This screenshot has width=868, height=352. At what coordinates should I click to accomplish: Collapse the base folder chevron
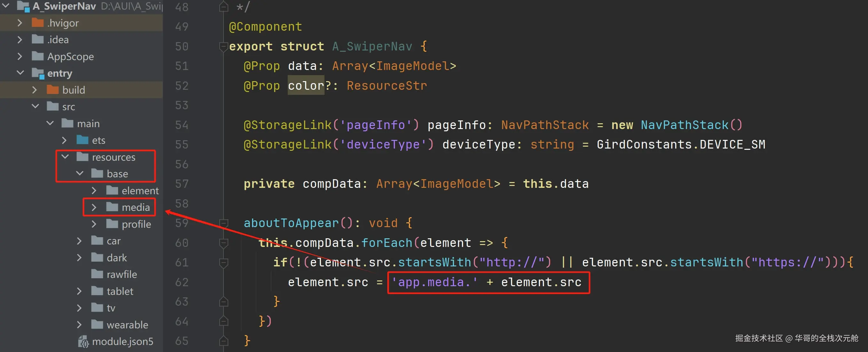coord(80,173)
